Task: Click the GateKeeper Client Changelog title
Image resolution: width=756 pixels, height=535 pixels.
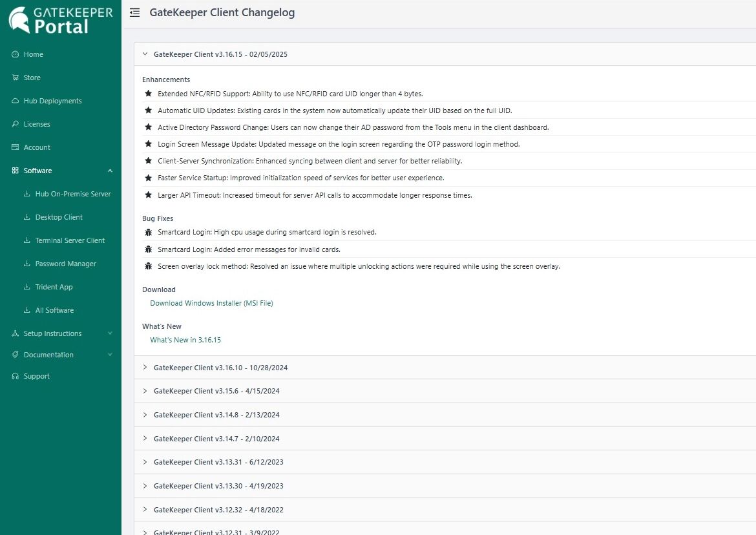Action: tap(222, 12)
